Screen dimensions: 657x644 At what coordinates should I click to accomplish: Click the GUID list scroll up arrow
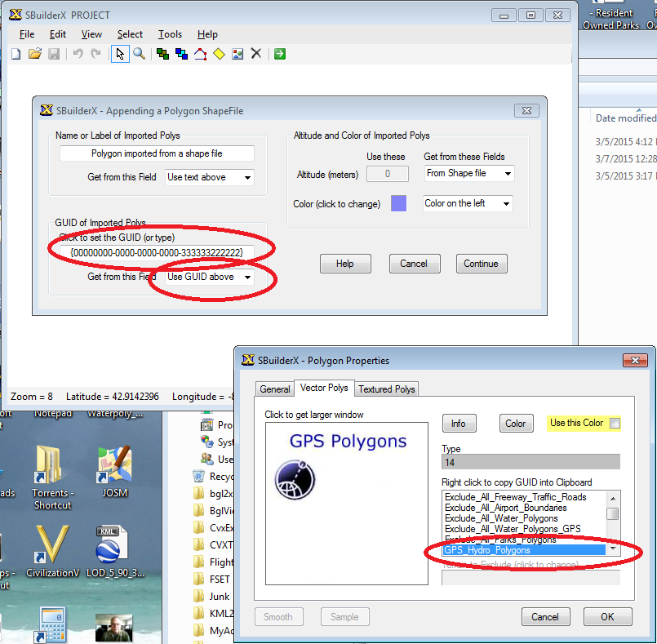point(613,498)
